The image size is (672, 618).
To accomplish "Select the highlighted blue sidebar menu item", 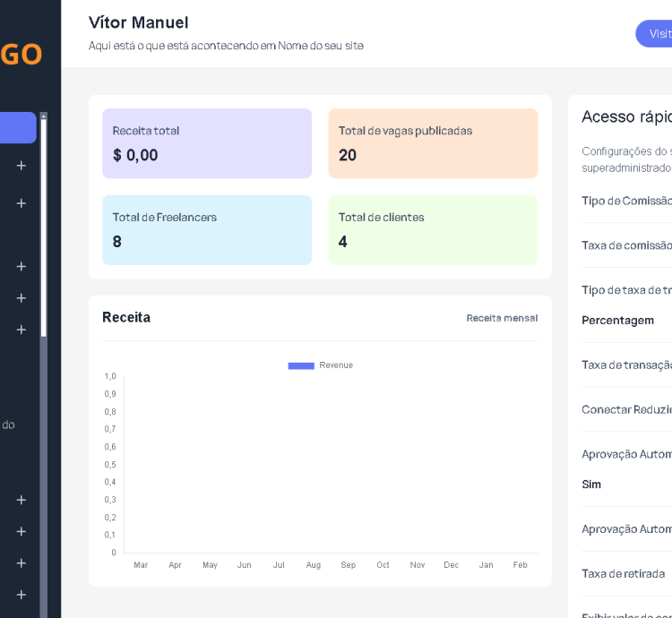I will coord(18,128).
